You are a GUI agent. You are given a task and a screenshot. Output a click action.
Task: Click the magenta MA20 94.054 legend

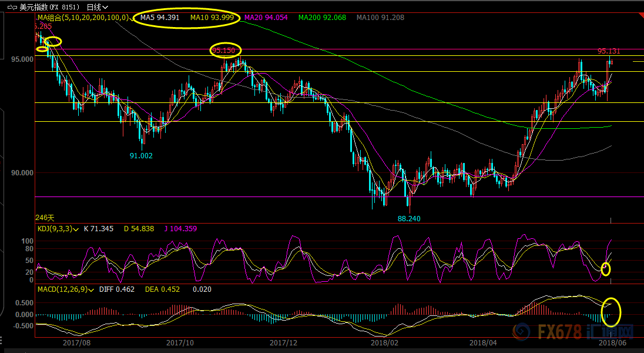pyautogui.click(x=267, y=18)
